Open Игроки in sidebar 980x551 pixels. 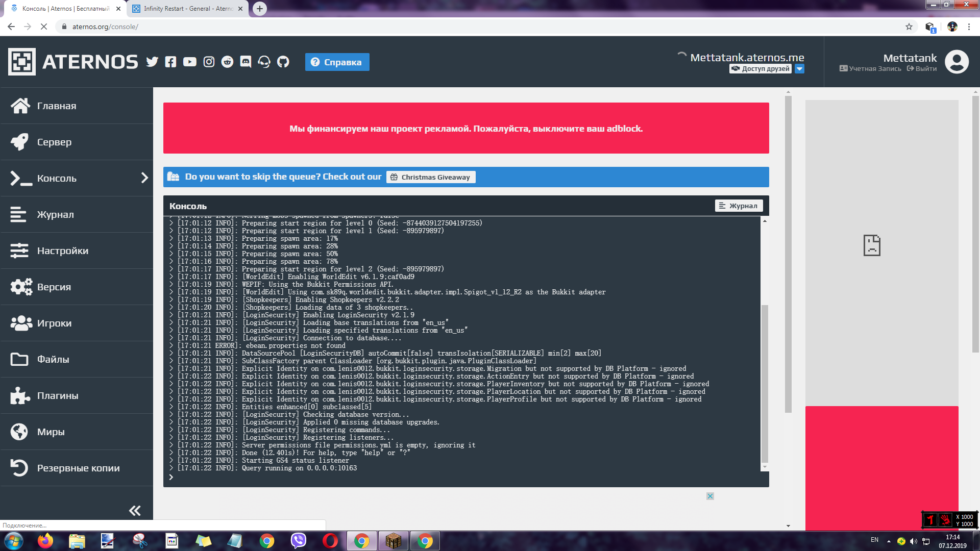point(77,323)
